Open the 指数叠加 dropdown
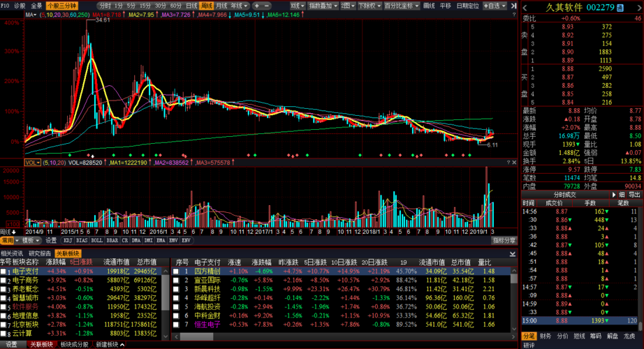Image resolution: width=644 pixels, height=349 pixels. point(323,6)
